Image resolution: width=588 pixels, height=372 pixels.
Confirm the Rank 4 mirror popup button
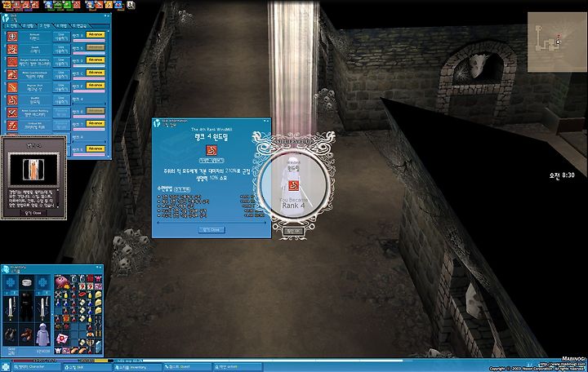(293, 231)
